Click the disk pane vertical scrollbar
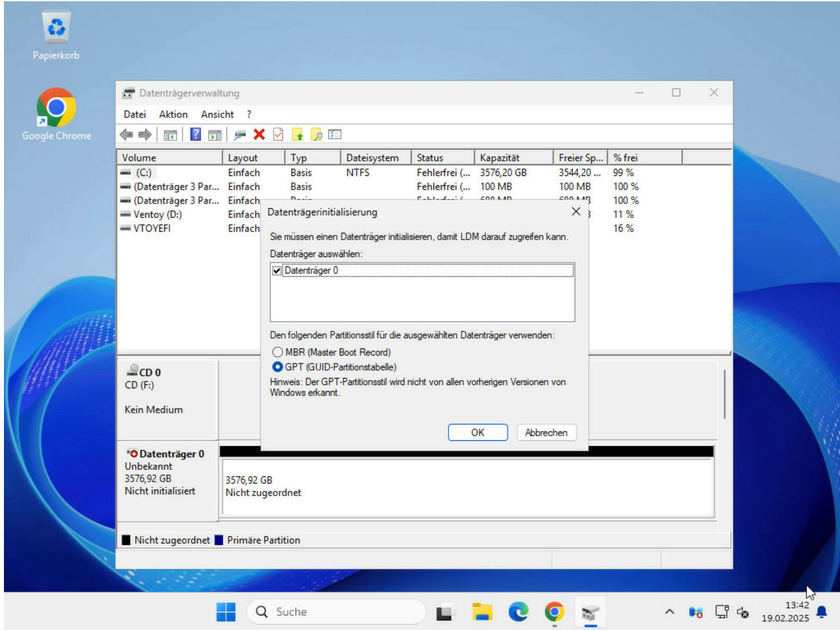Viewport: 840px width, 630px height. coord(724,394)
